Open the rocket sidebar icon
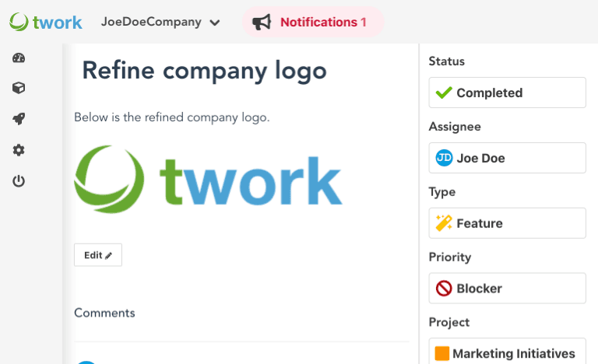The height and width of the screenshot is (364, 598). (x=19, y=119)
